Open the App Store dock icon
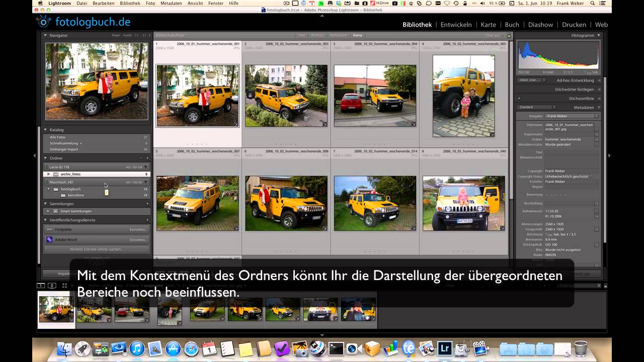Viewport: 644px width, 362px height. tap(173, 348)
